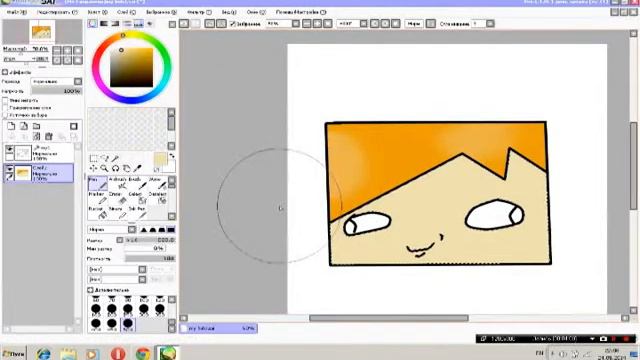Open the Холст menu
The width and height of the screenshot is (640, 360).
pyautogui.click(x=98, y=12)
